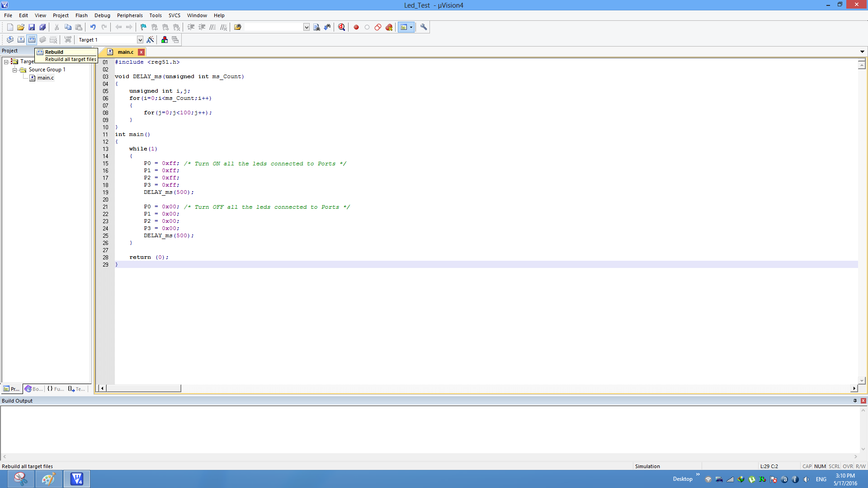868x488 pixels.
Task: Open Manage Multi-Project Workspace
Action: click(175, 40)
